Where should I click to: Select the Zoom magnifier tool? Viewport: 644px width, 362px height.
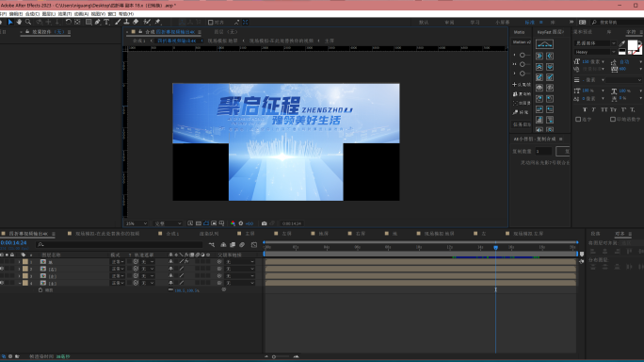(28, 23)
